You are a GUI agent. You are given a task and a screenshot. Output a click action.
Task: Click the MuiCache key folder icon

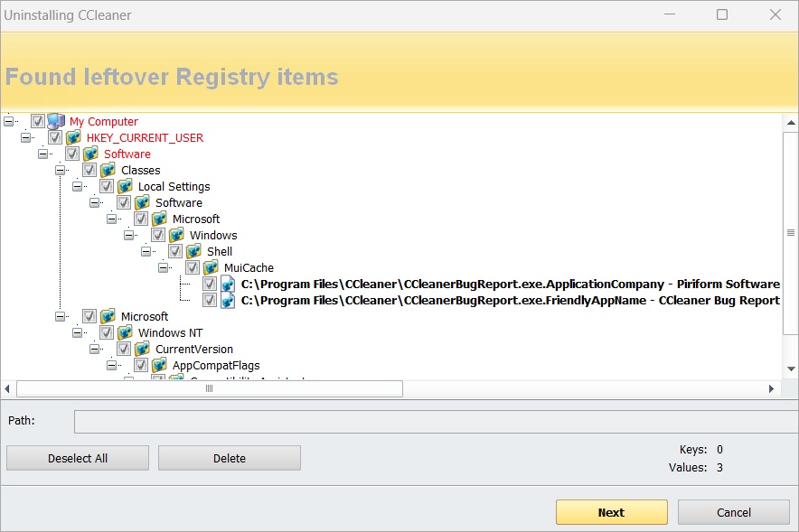(211, 267)
